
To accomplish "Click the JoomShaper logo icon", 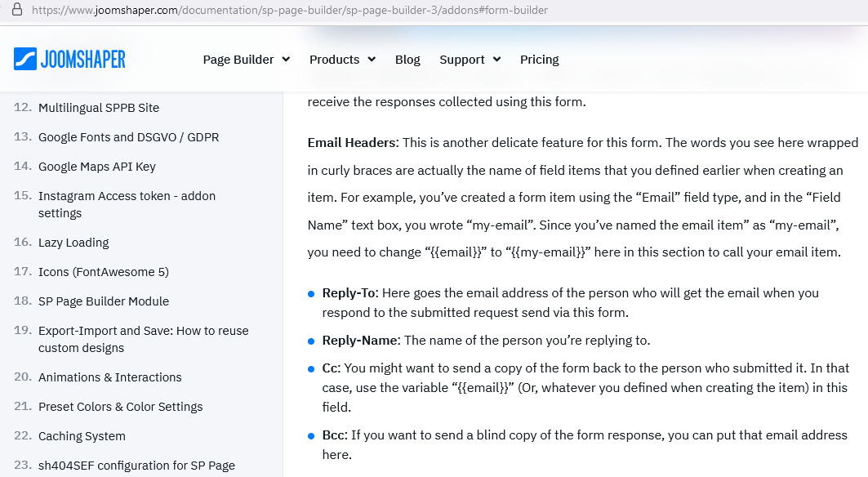I will point(25,59).
